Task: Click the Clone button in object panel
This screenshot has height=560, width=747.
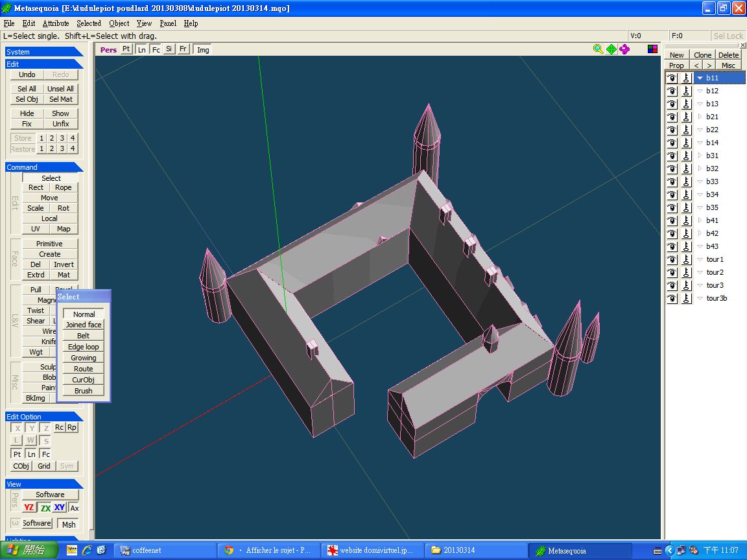Action: pos(703,55)
